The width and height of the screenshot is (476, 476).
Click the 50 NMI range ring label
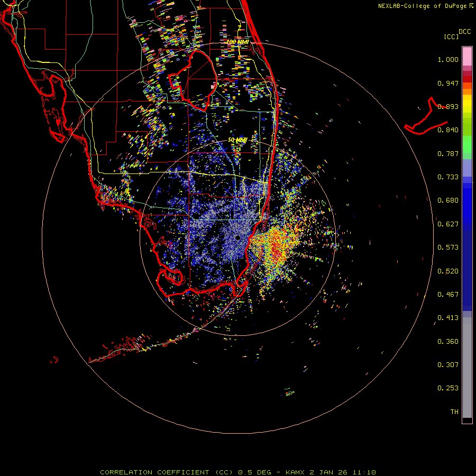(237, 140)
